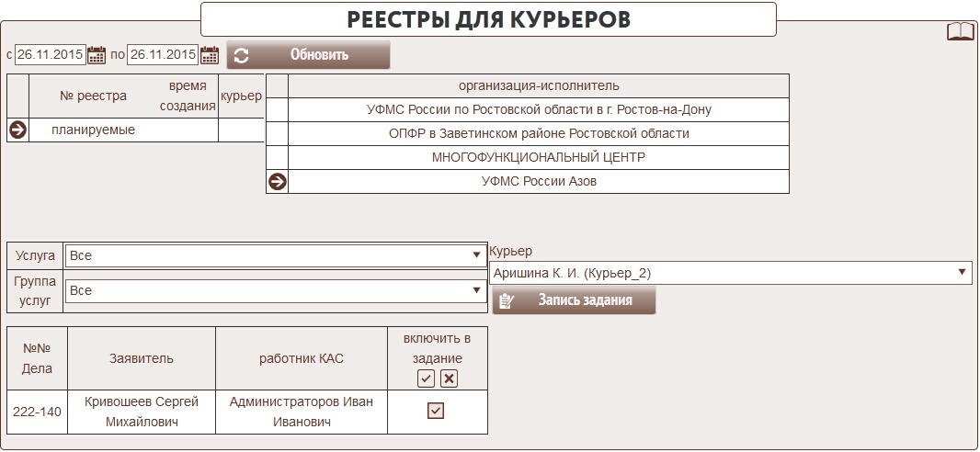Select the МНОГОФУНКЦИОНАЛЬНЫЙ ЦЕНТР row
This screenshot has height=452, width=980.
click(538, 158)
